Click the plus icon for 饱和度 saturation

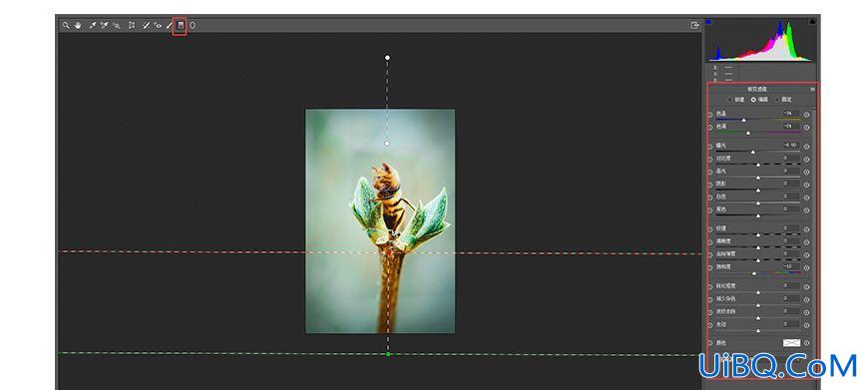[806, 267]
